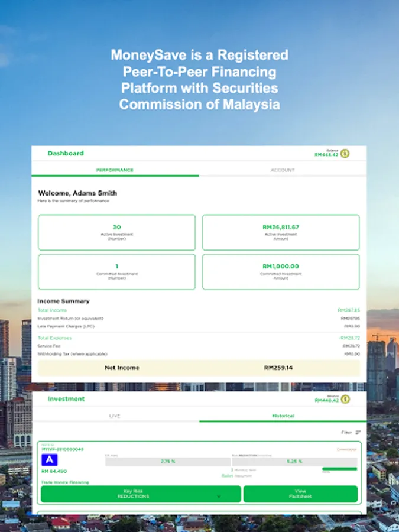Switch to the PERFORMANCE tab

115,170
